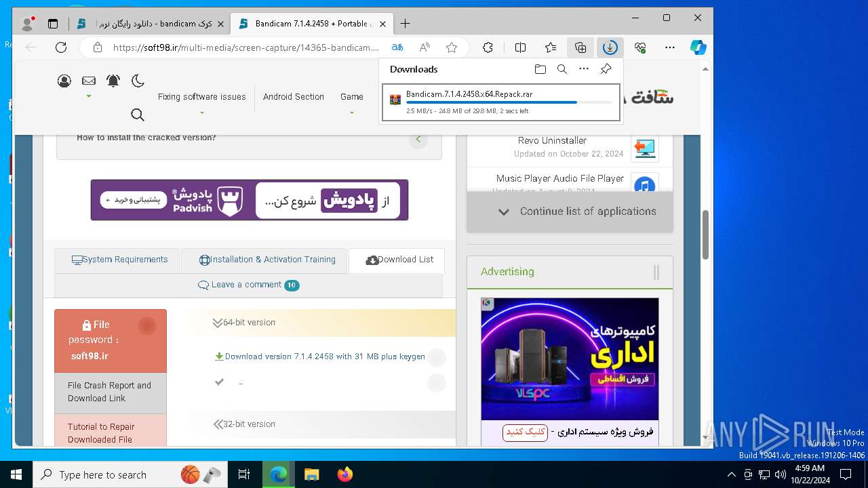This screenshot has width=868, height=488.
Task: Pin the Downloads panel
Action: click(x=606, y=69)
